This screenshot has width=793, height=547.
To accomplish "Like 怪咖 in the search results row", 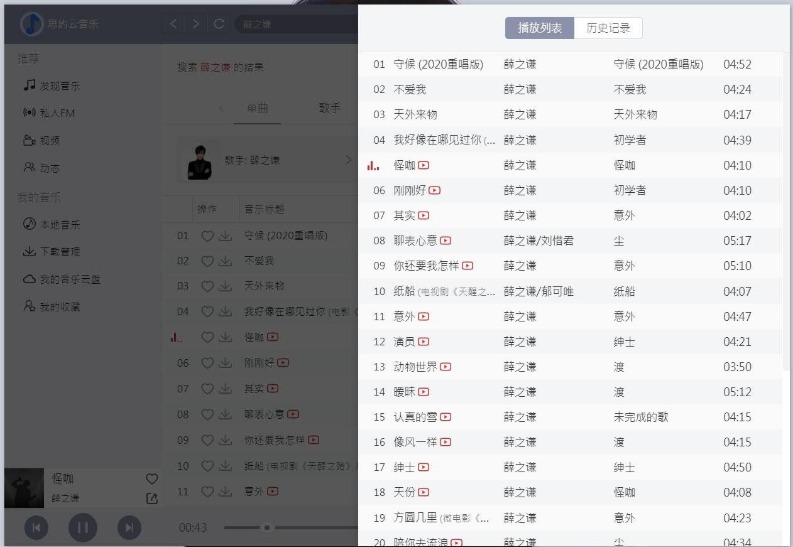I will 207,337.
